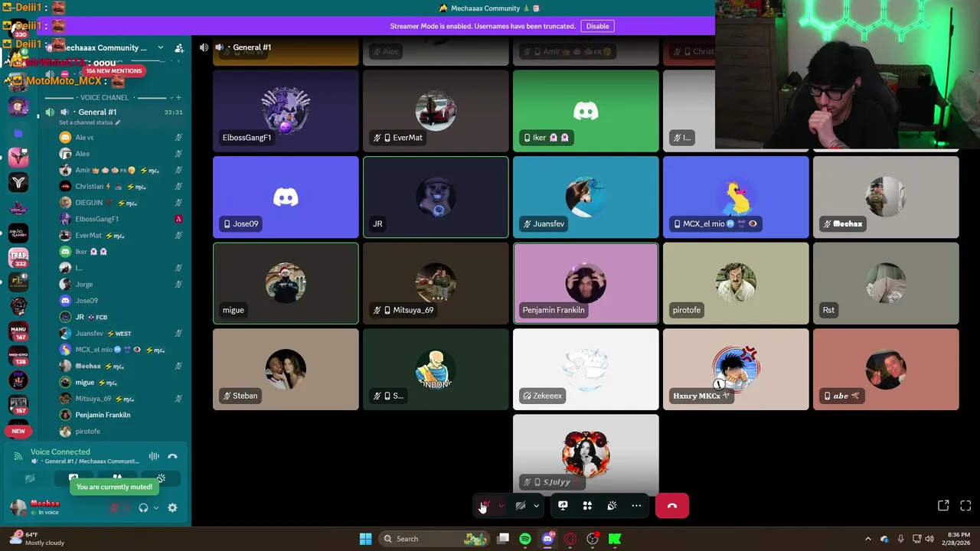Select pirotofe participant tile

pyautogui.click(x=736, y=284)
